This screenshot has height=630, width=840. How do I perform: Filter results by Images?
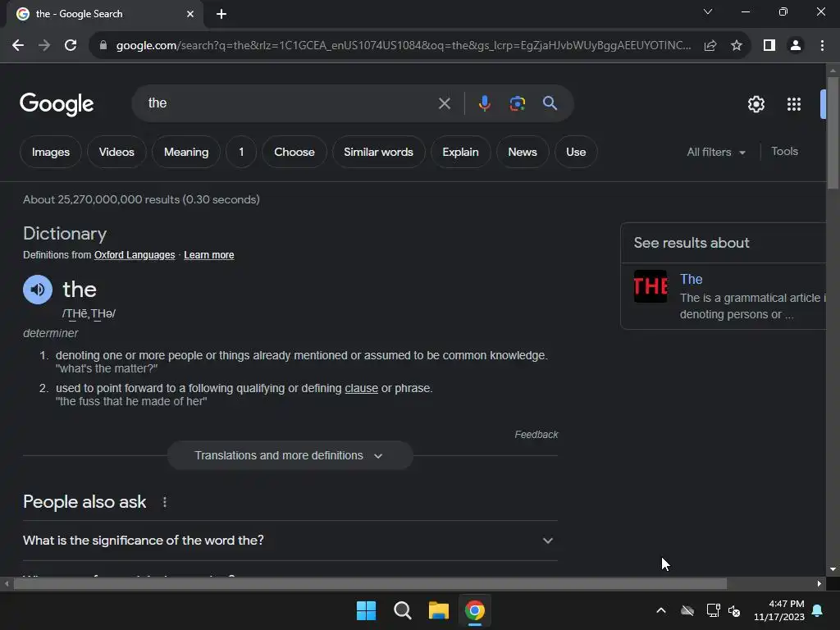(51, 152)
